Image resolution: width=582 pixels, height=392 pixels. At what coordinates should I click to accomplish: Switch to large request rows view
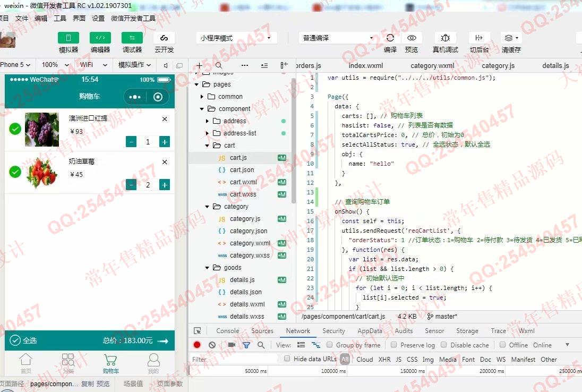(301, 345)
